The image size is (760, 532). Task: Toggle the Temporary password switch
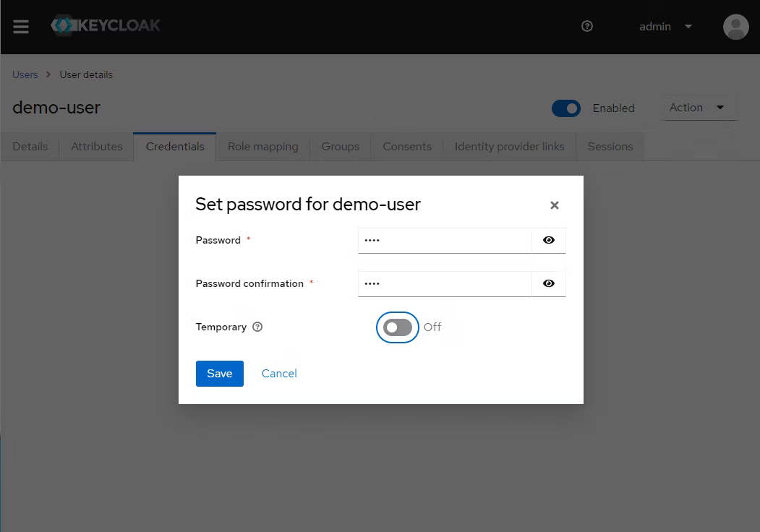(398, 327)
